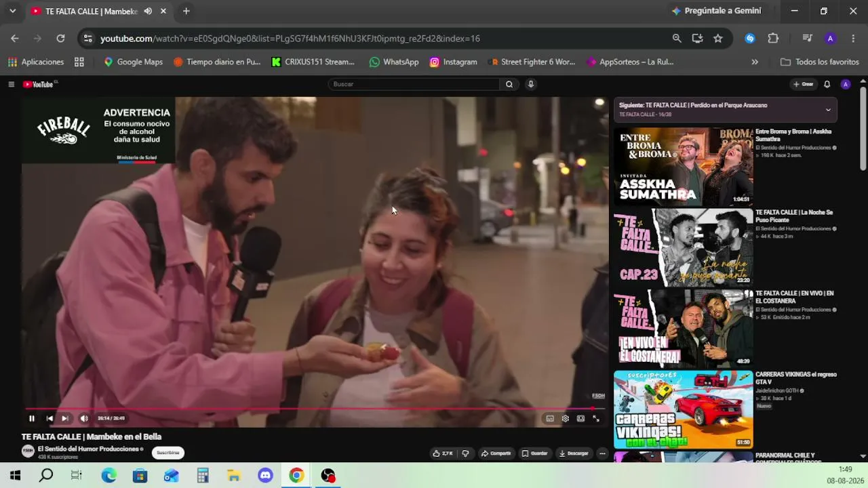
Task: Click the Compartir share button
Action: click(496, 453)
